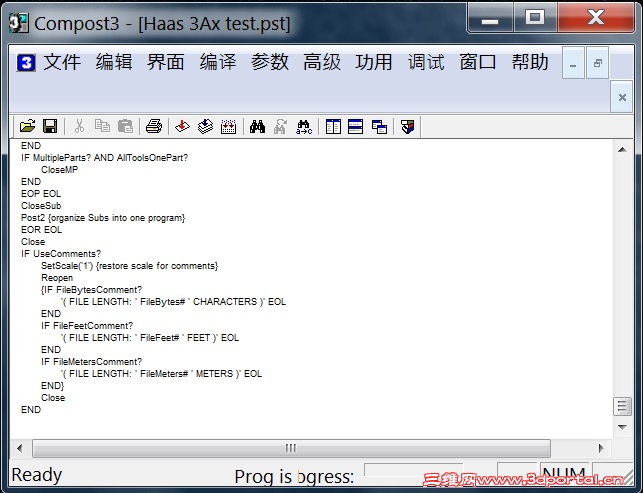Click the red arrows grid compile icon
Viewport: 643px width, 493px height.
228,126
